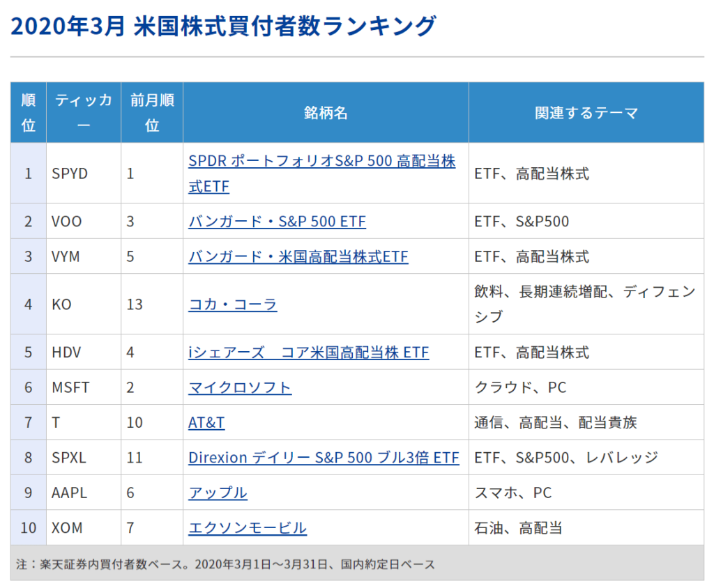Screen dimensions: 714x588
Task: Click the 2020年3月 米国株式買付者数ランキング heading
Action: point(223,26)
